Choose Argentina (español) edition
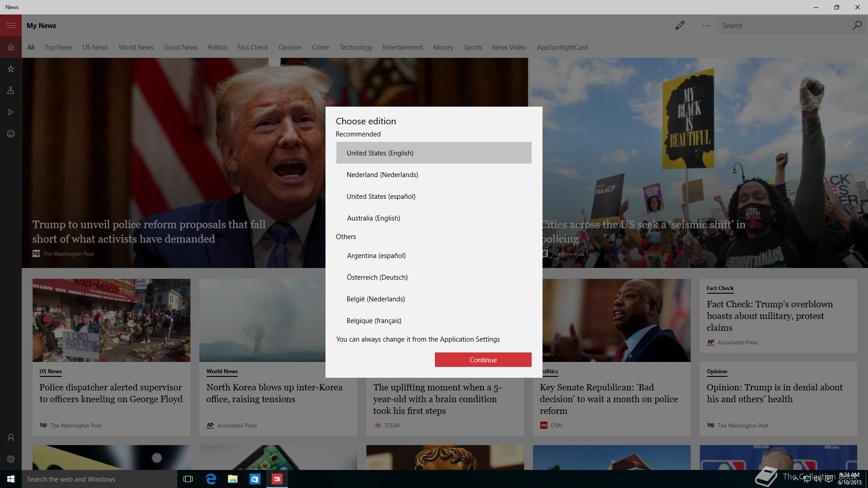 [x=434, y=255]
